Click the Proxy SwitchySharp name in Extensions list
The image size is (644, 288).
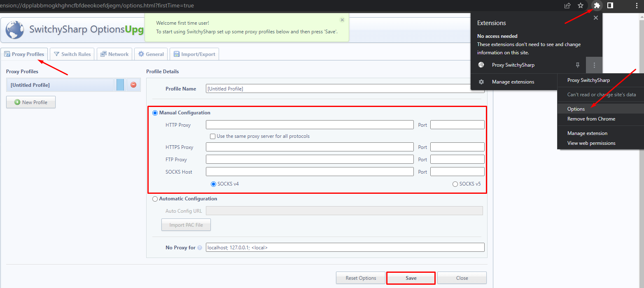point(513,65)
